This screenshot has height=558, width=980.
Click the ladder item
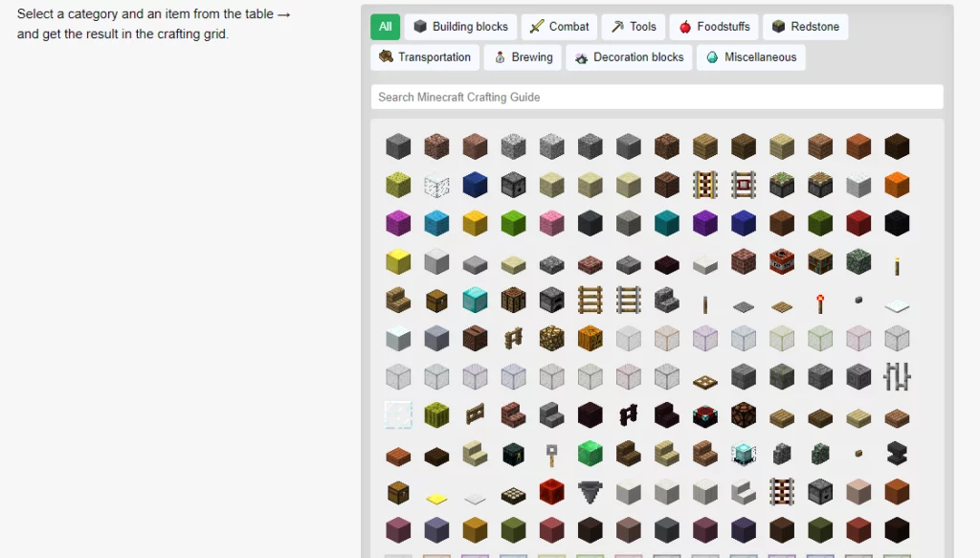click(590, 301)
